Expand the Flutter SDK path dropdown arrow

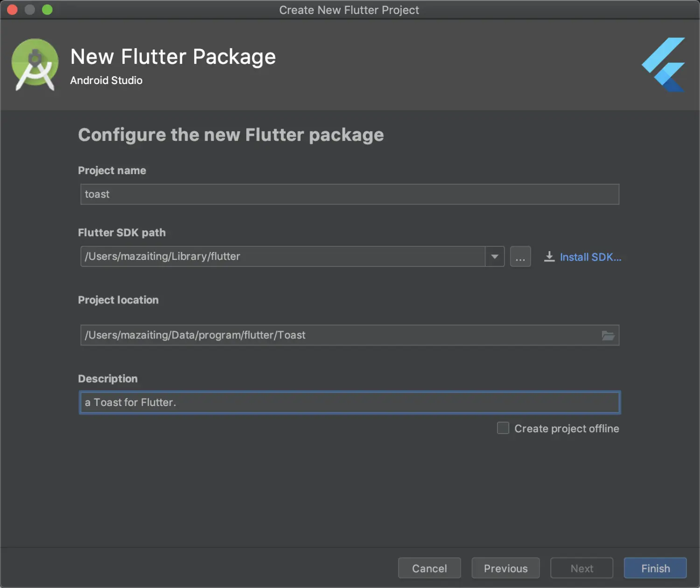(x=495, y=257)
